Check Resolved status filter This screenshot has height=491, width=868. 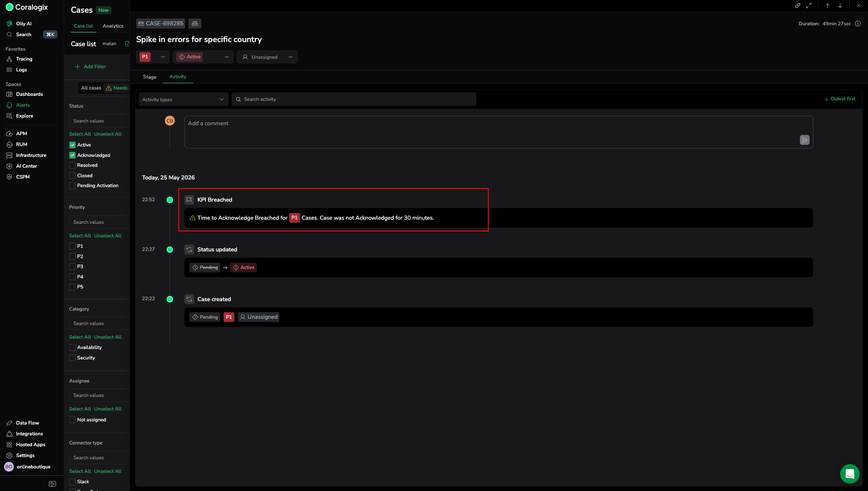[x=72, y=165]
